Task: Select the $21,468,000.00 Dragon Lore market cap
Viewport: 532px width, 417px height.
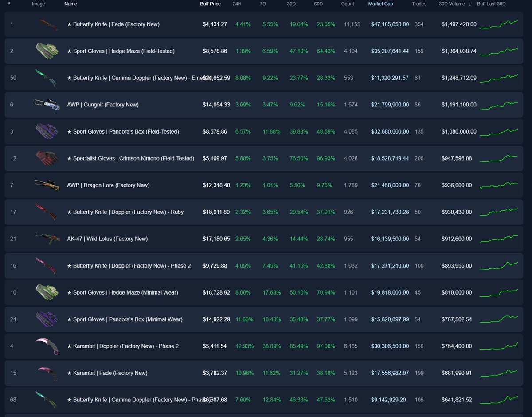Action: (x=390, y=185)
